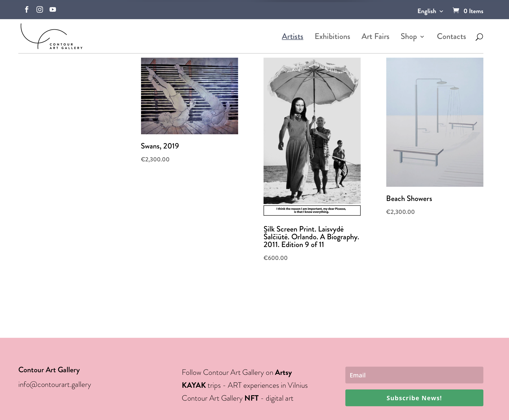Viewport: 509px width, 420px height.
Task: Open the Exhibitions menu item
Action: click(332, 37)
